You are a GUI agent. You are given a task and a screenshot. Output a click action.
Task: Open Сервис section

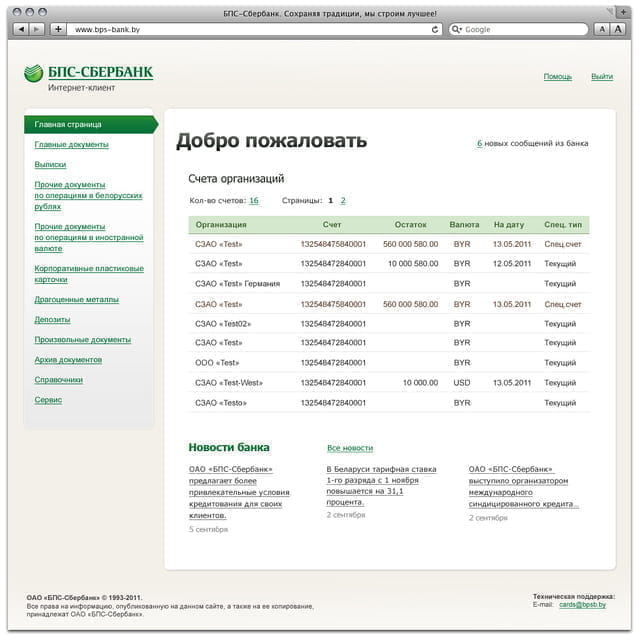coord(48,400)
